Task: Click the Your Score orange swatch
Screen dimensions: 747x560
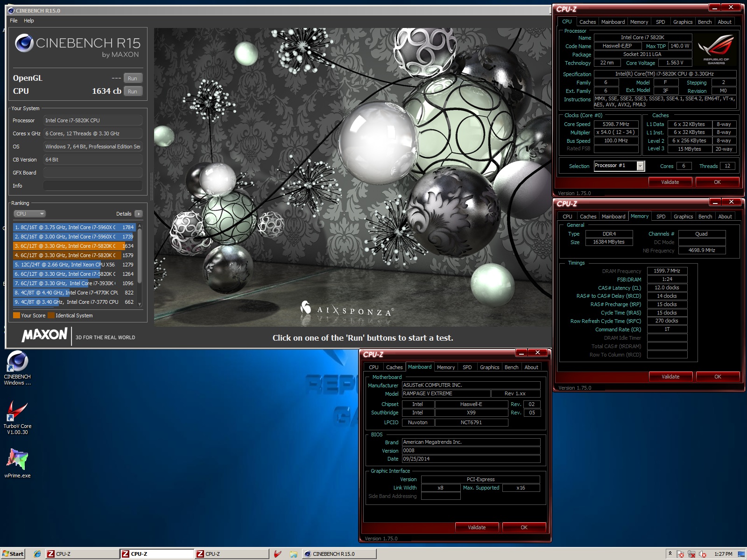Action: 16,315
